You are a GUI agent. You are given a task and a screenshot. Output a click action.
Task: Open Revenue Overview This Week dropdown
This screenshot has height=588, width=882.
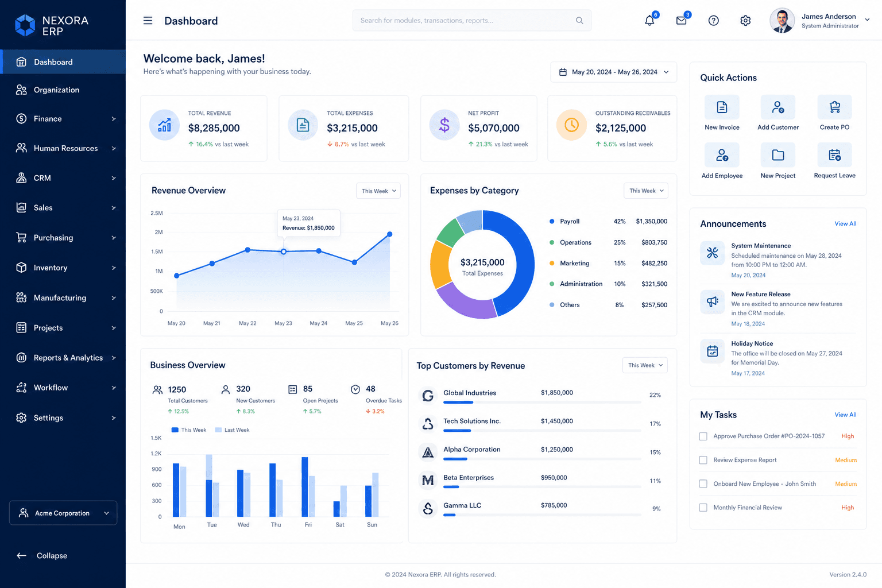[378, 191]
